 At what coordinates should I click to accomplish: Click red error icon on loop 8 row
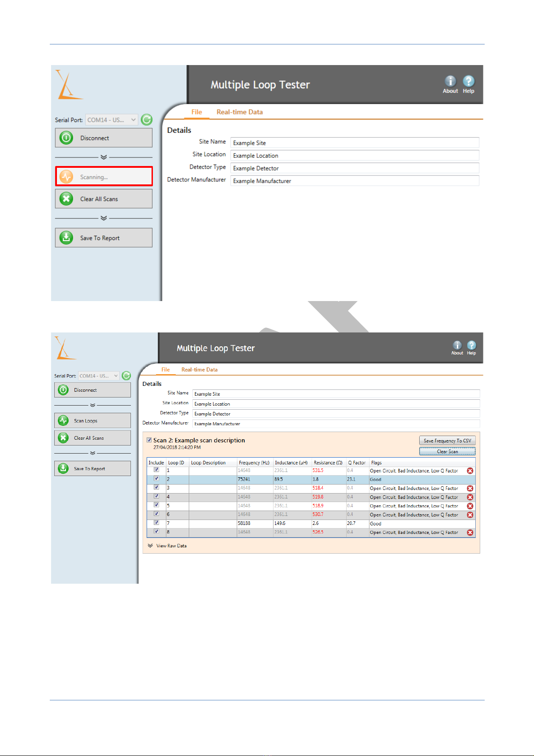pyautogui.click(x=470, y=532)
